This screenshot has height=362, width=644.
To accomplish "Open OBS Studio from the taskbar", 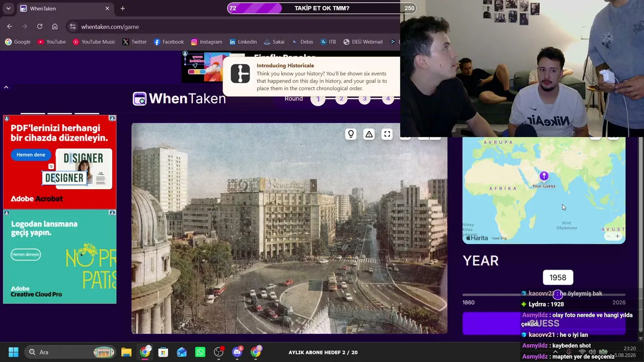I will pyautogui.click(x=219, y=352).
